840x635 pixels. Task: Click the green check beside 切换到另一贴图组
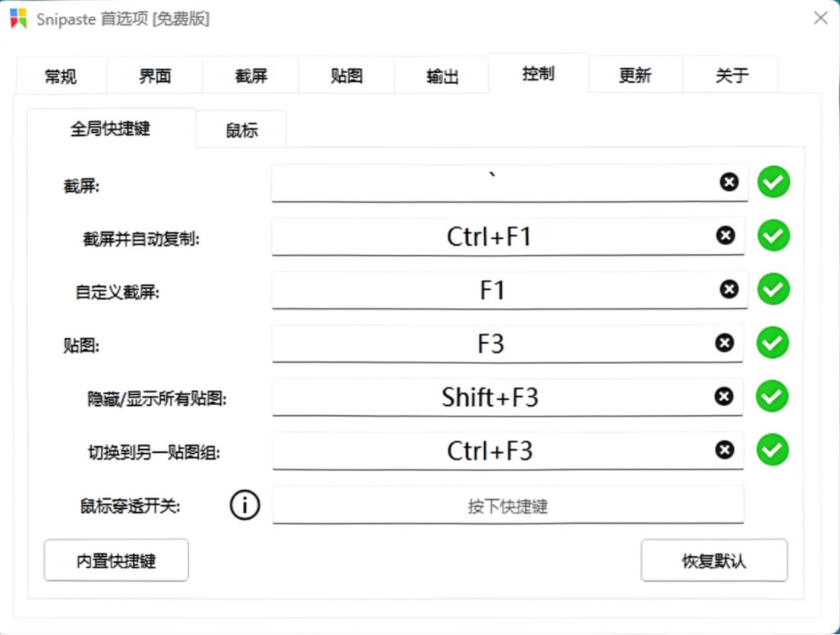coord(772,450)
